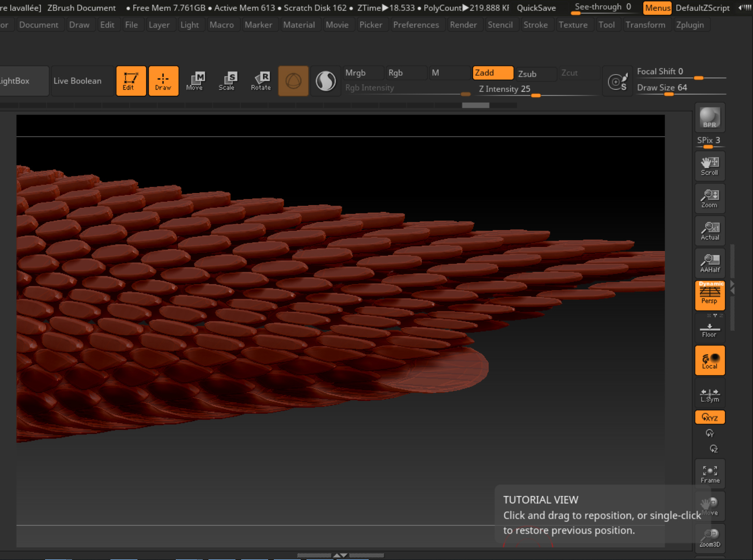
Task: Select Z axis rotation icon
Action: 714,449
